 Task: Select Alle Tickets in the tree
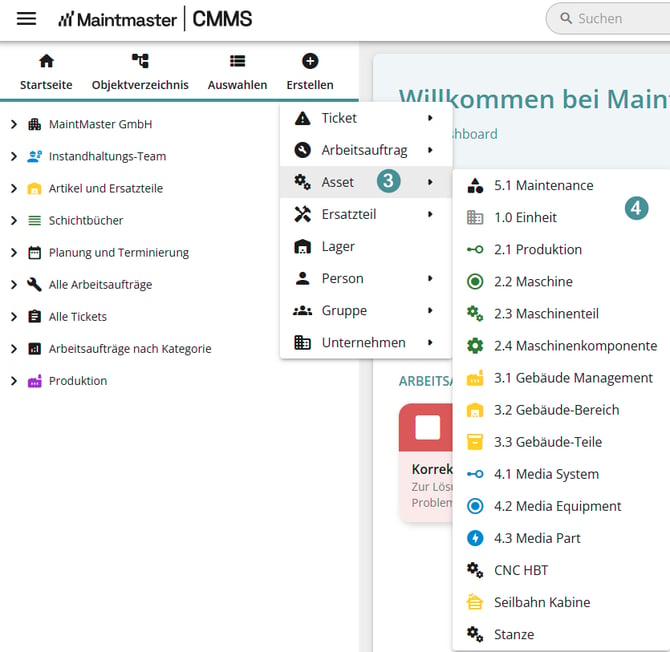78,317
